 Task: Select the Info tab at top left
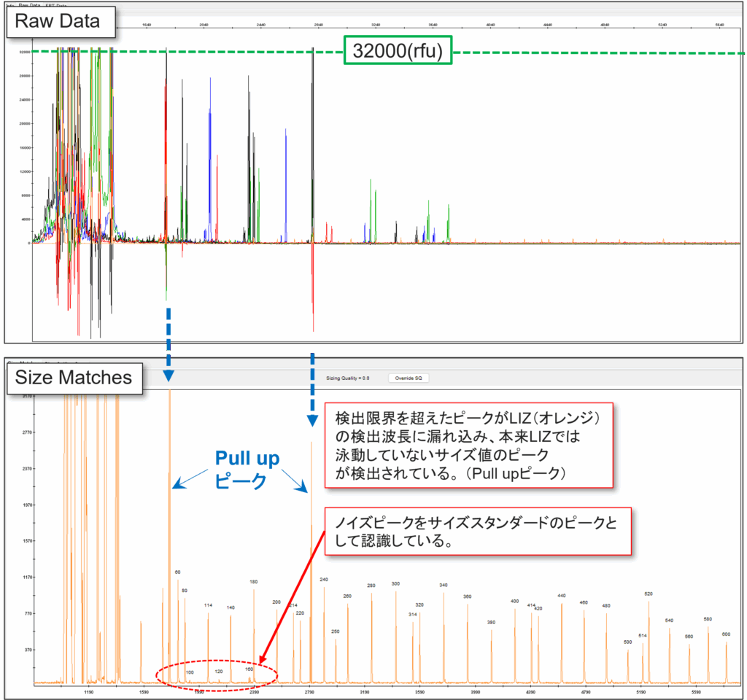pos(10,5)
